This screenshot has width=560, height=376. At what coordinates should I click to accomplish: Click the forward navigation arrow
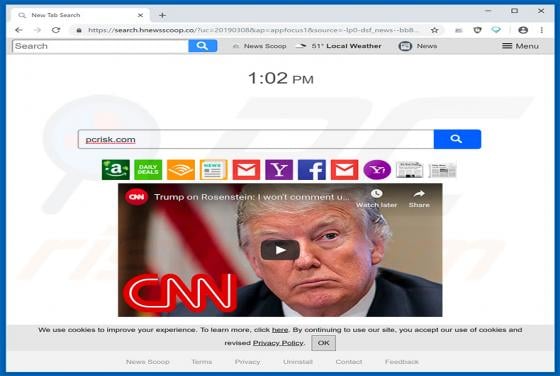tap(37, 30)
